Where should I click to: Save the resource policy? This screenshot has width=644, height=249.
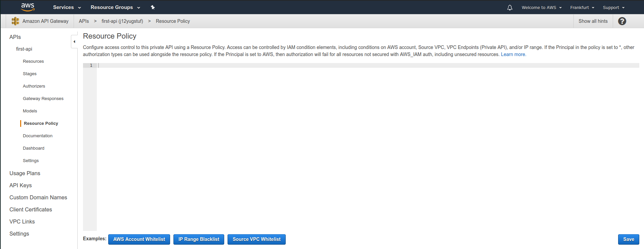(629, 239)
